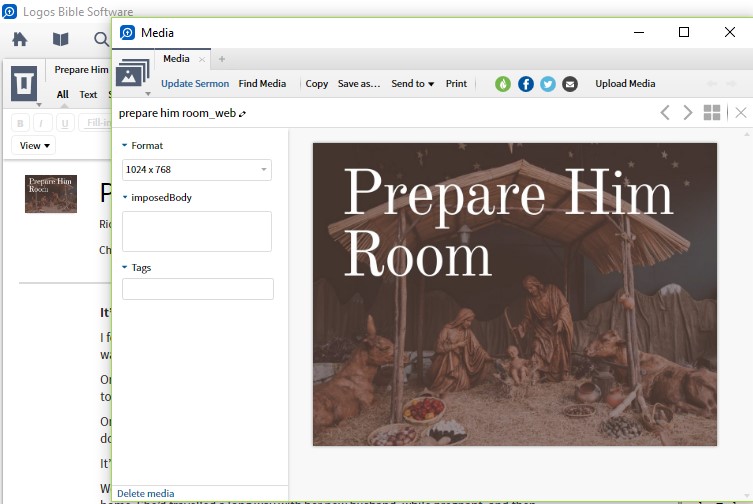This screenshot has height=504, width=753.
Task: Maximize the Media window
Action: 684,32
